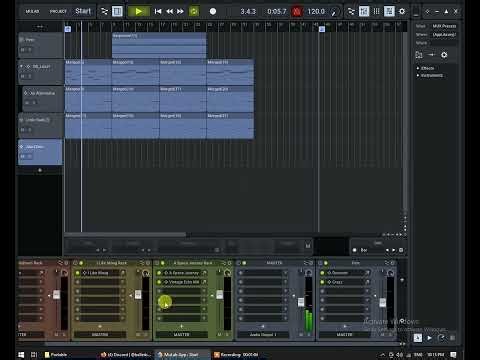Click the loop start marker on the ruler
Viewport: 480px width, 360px height.
click(x=68, y=29)
